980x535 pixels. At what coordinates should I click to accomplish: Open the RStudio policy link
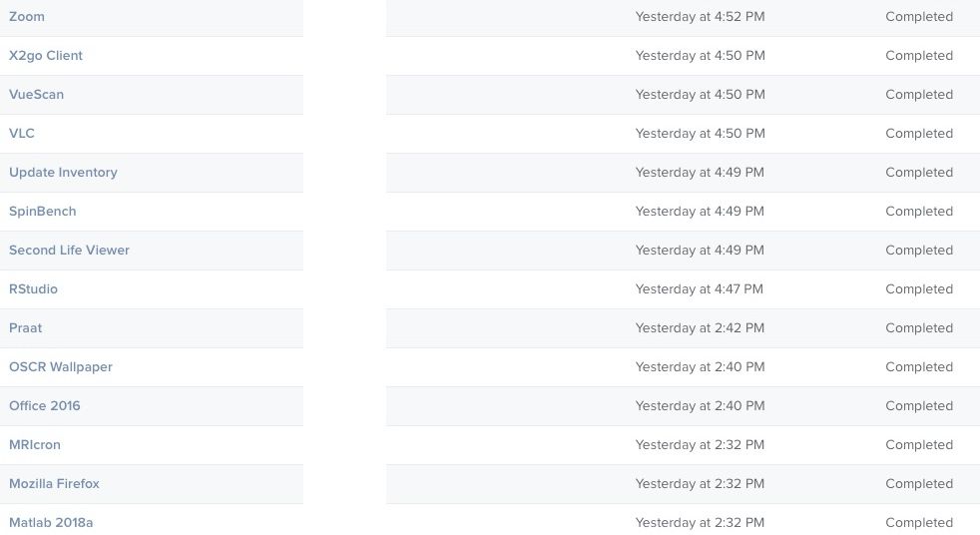[33, 288]
